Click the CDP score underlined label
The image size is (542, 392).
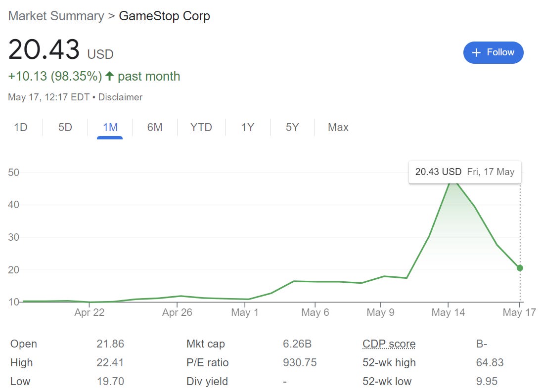pyautogui.click(x=389, y=344)
